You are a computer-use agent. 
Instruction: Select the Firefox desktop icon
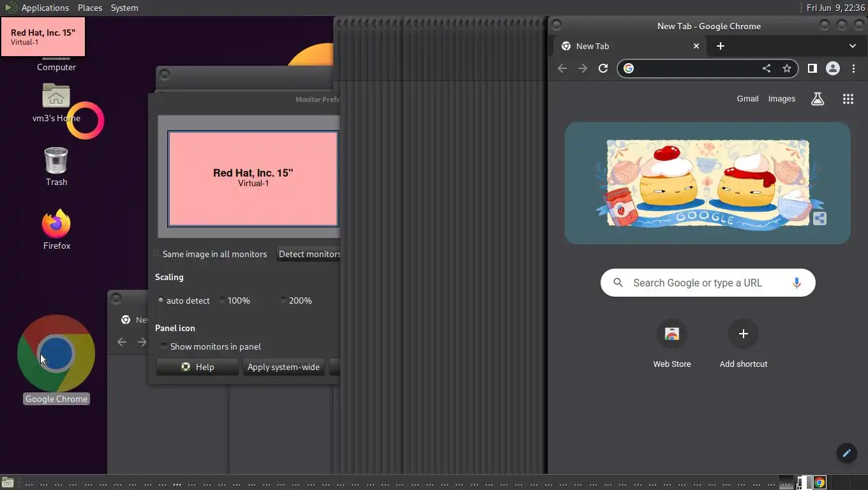pyautogui.click(x=56, y=229)
